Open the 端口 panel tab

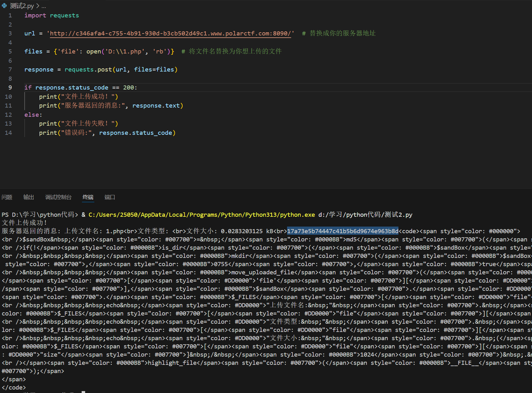coord(110,197)
